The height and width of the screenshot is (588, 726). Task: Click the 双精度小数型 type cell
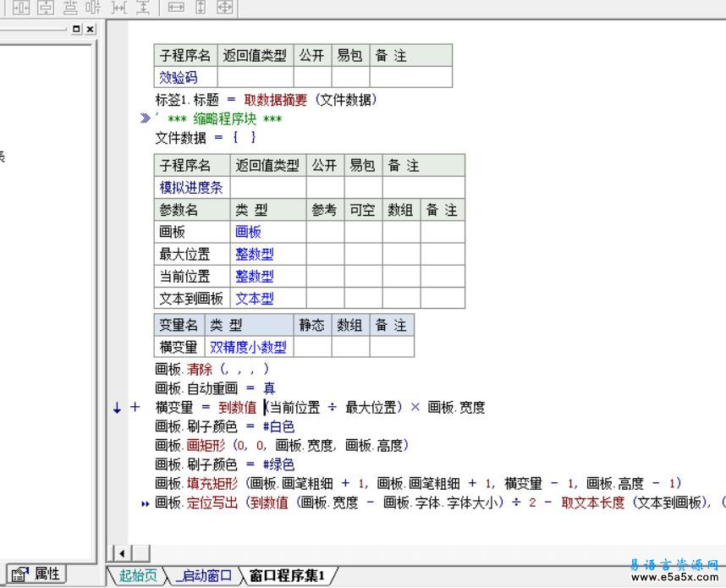(248, 347)
